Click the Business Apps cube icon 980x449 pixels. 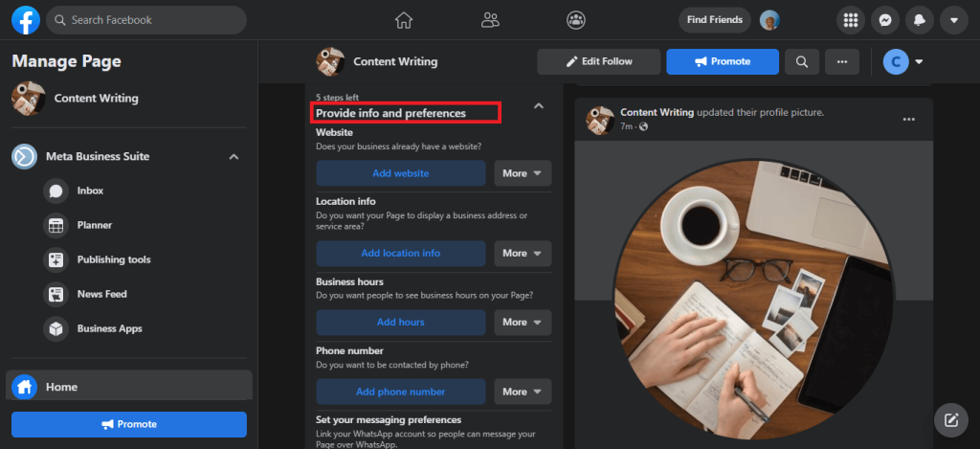(x=56, y=328)
